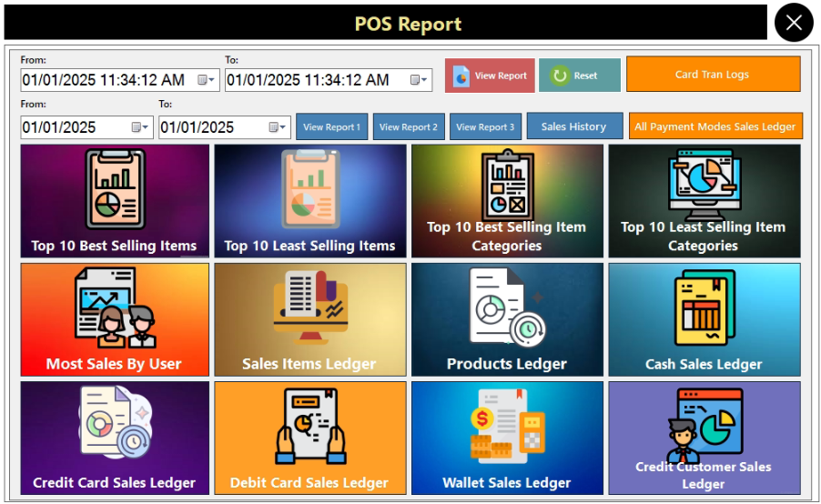Open the Sales Items Ledger tile
821x504 pixels.
pos(310,319)
